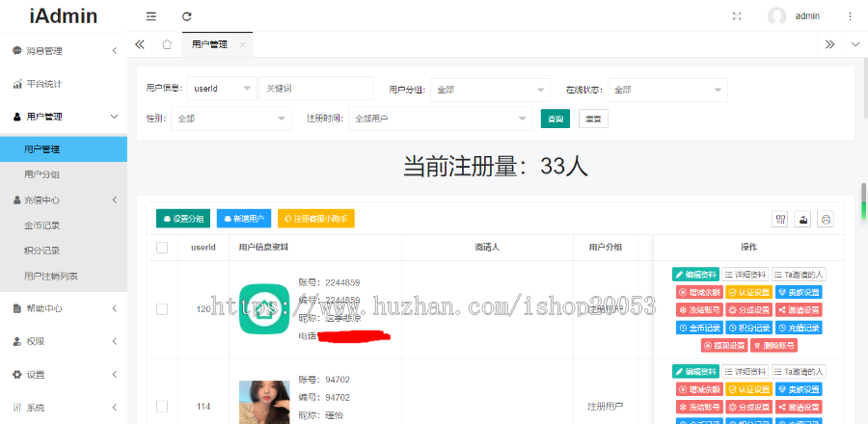The height and width of the screenshot is (424, 868).
Task: Click the 查询 search button
Action: click(556, 119)
